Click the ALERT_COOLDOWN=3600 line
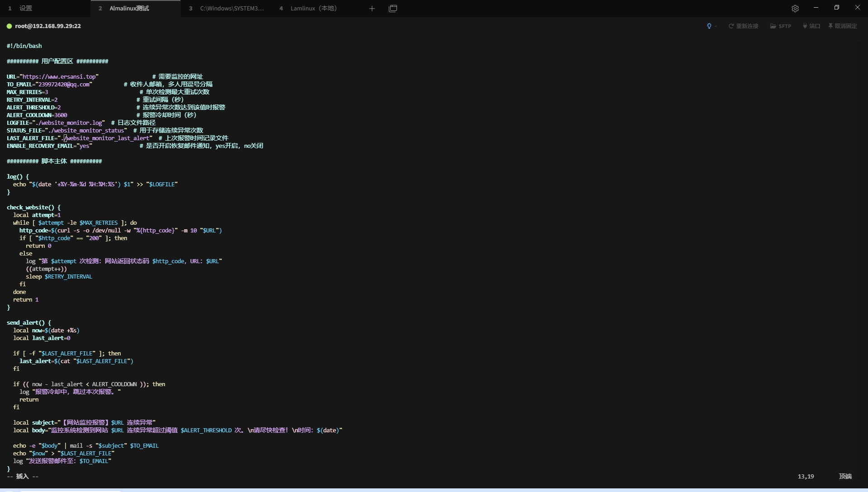This screenshot has width=868, height=492. 37,115
